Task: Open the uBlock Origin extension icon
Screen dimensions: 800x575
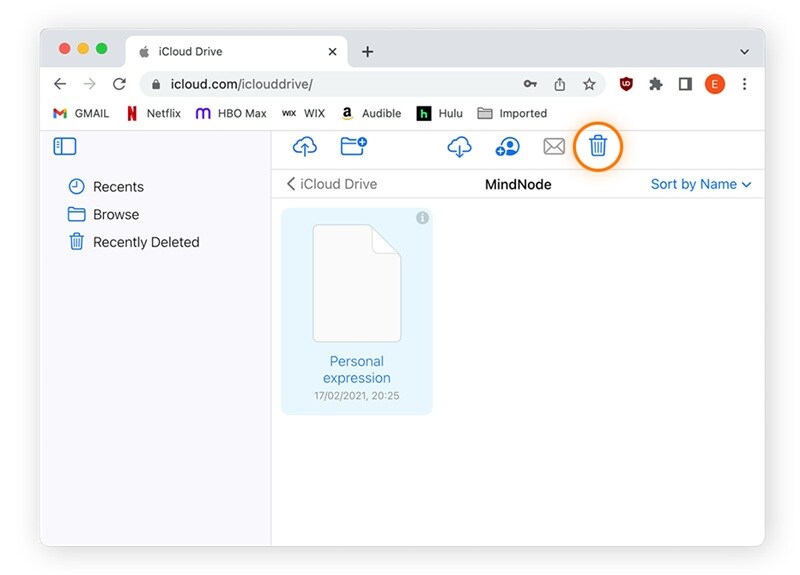Action: [626, 84]
